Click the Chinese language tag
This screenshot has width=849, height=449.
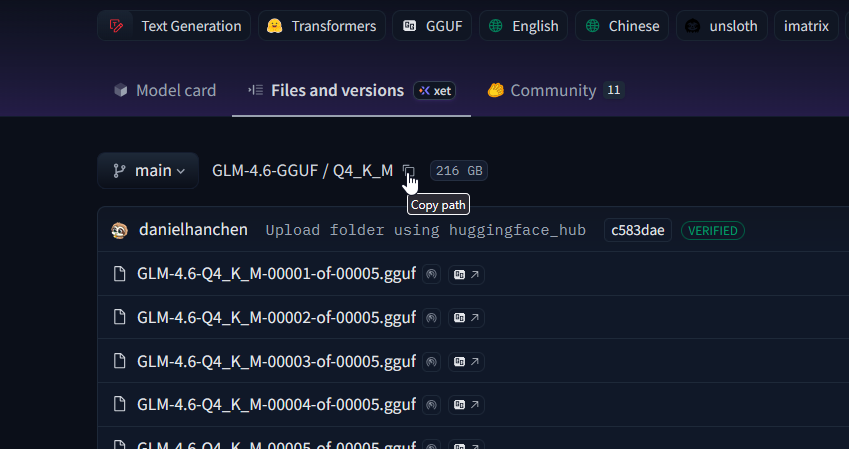click(622, 25)
